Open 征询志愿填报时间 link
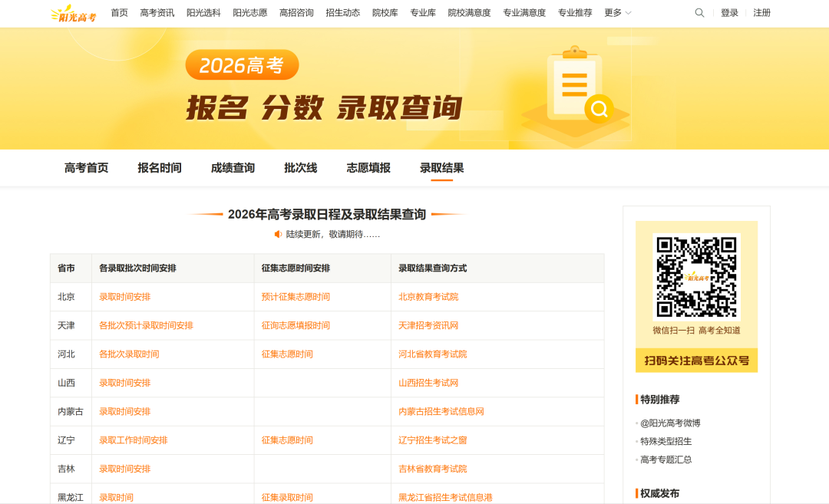829x504 pixels. pos(296,325)
